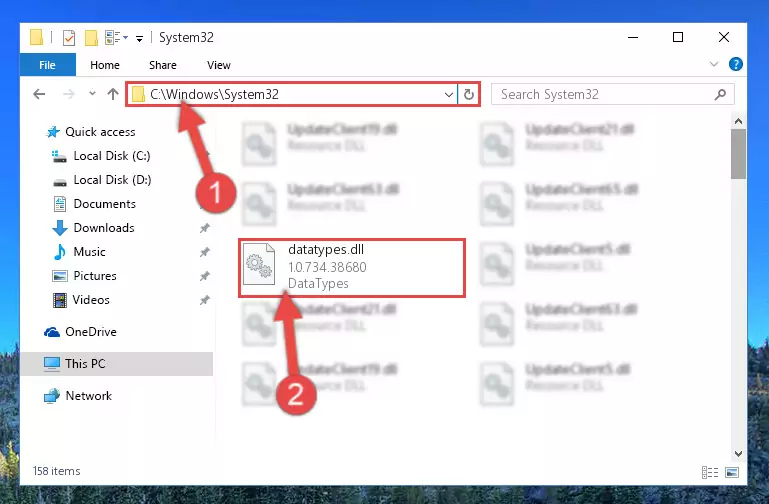769x504 pixels.
Task: Click the Quick access star icon
Action: pos(52,132)
